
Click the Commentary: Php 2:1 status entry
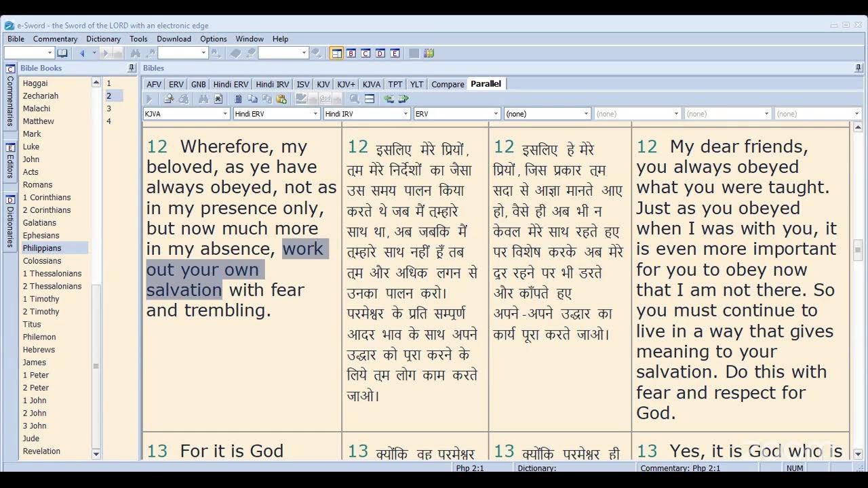pos(680,468)
